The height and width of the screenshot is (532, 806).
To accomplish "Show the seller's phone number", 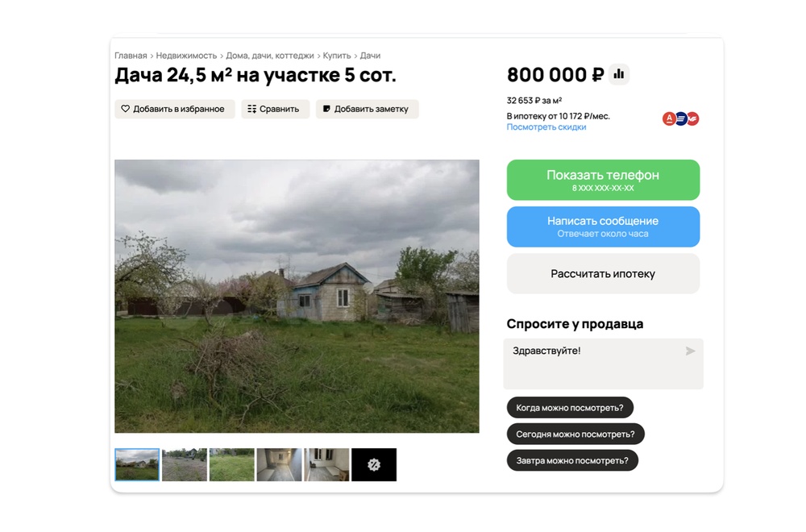I will coord(603,180).
